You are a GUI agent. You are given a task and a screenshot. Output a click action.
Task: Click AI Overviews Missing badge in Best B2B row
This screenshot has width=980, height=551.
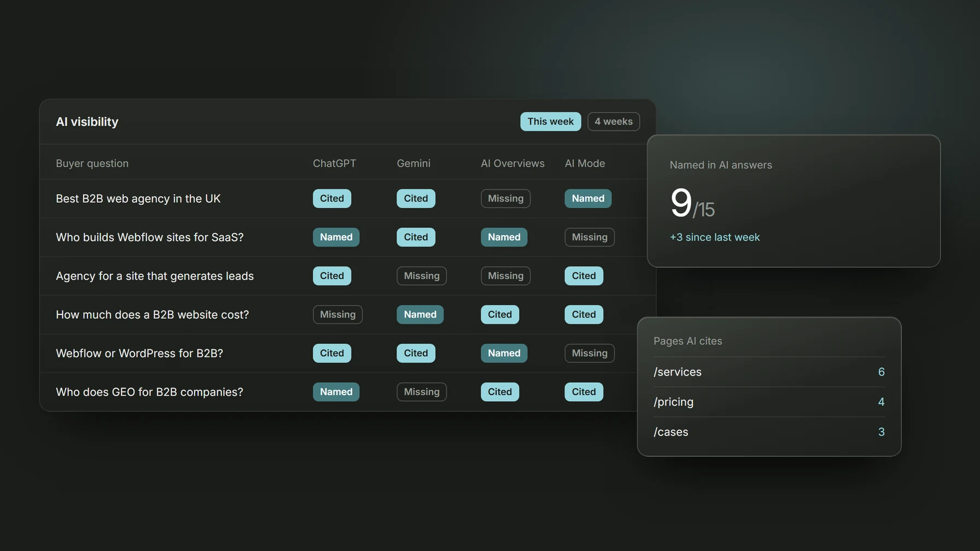[505, 198]
